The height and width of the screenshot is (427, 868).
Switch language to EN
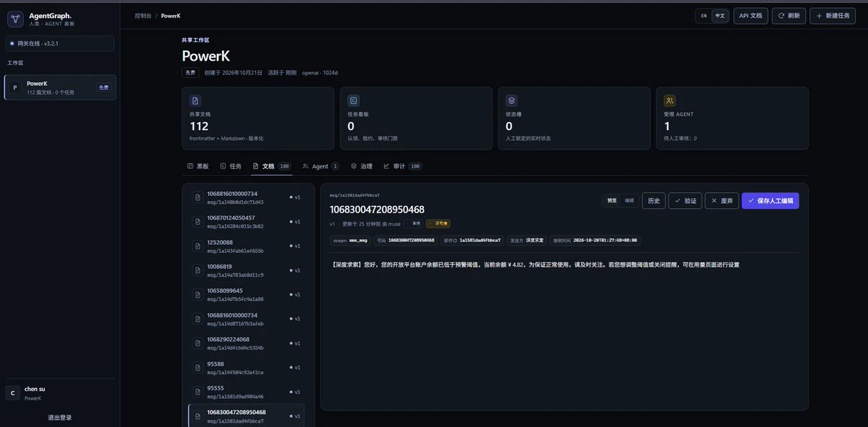[703, 15]
